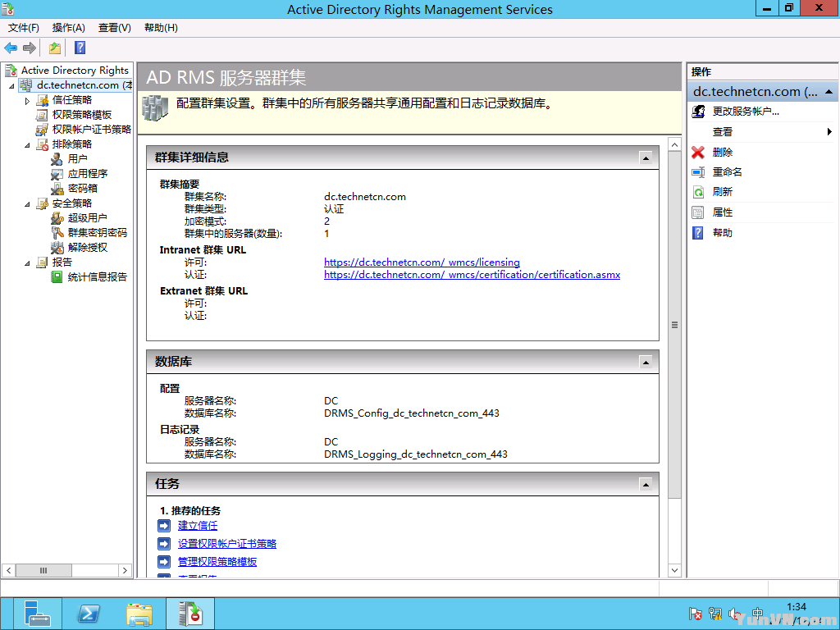Select the 信任策略 node icon in tree

point(43,100)
